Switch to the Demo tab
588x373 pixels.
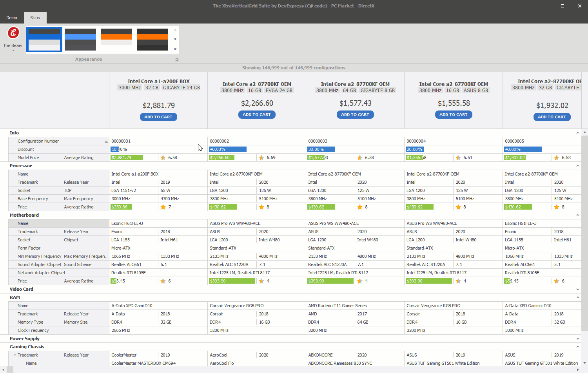pos(11,18)
